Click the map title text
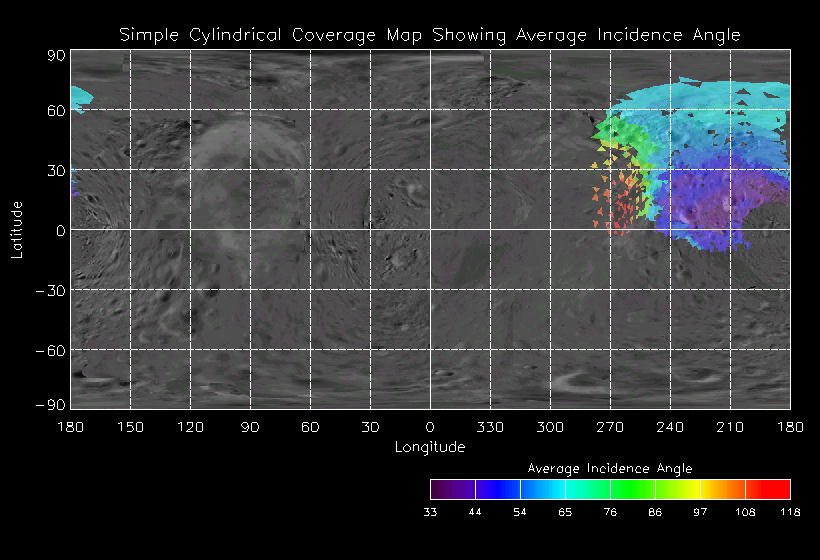This screenshot has width=820, height=560. pyautogui.click(x=430, y=35)
